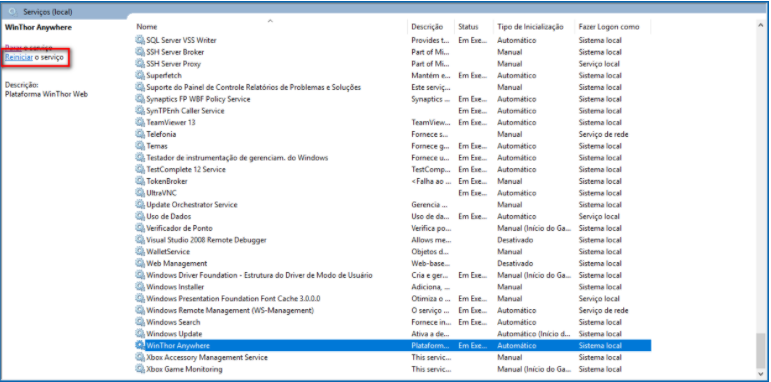Viewport: 771px width, 382px height.
Task: Click the scrollbar down arrow of the services list
Action: click(x=761, y=374)
